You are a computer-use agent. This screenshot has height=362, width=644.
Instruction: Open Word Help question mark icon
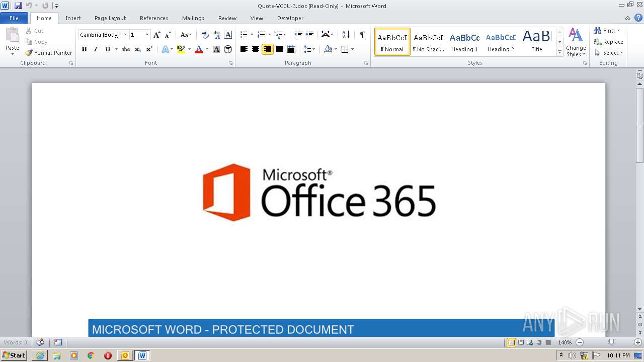coord(638,18)
